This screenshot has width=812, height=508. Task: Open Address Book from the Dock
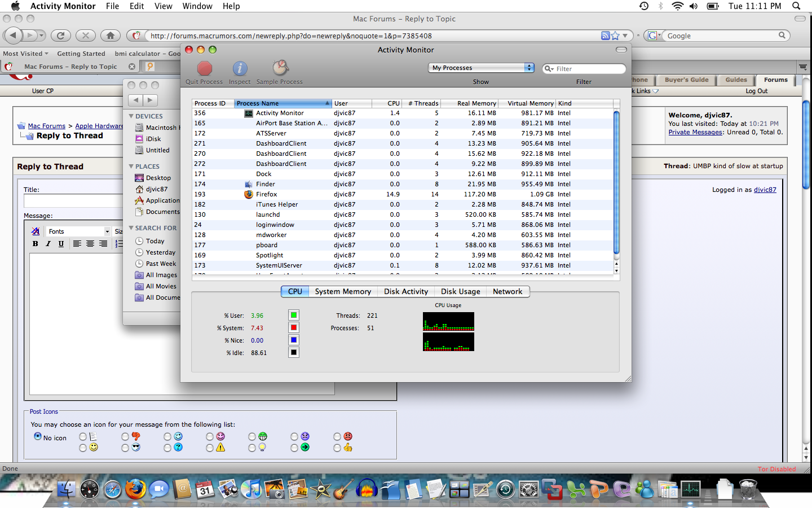182,489
